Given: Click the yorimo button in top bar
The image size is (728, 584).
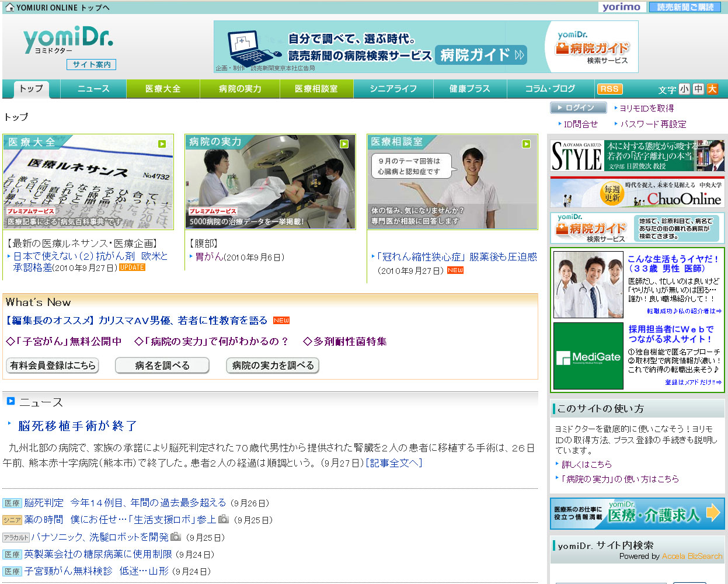Looking at the screenshot, I should coord(622,7).
